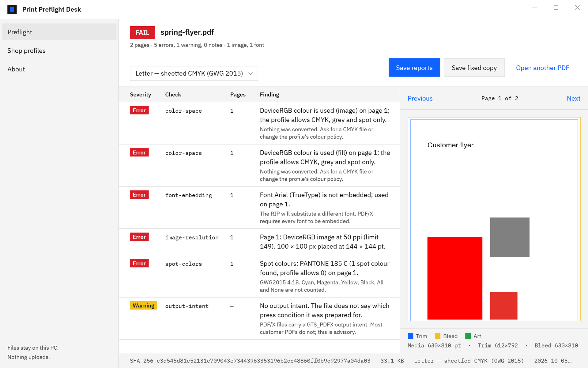Click the Trim blue legend swatch
Screen dimensions: 588x368
point(410,336)
